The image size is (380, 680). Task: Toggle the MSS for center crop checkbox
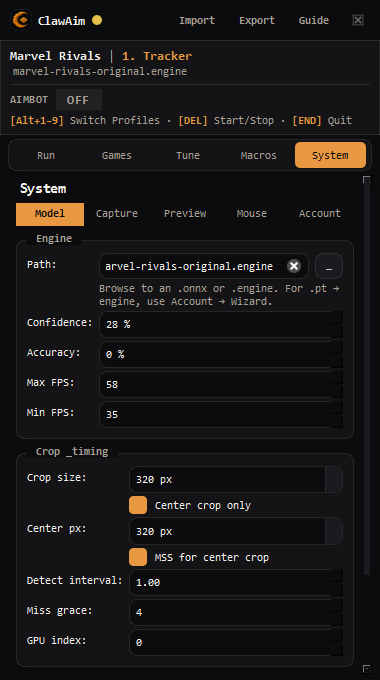(138, 557)
